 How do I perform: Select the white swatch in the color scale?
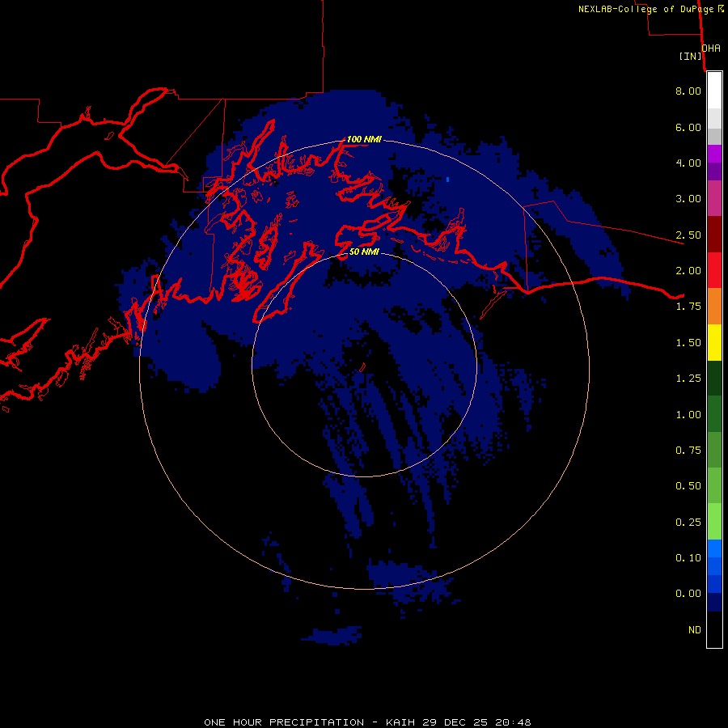click(714, 91)
